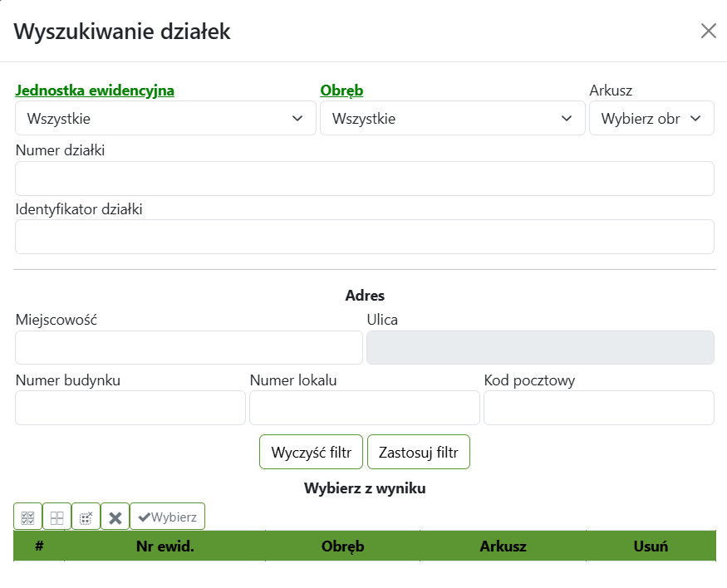Select the Kod pocztowy input field
The width and height of the screenshot is (727, 588).
(x=598, y=407)
